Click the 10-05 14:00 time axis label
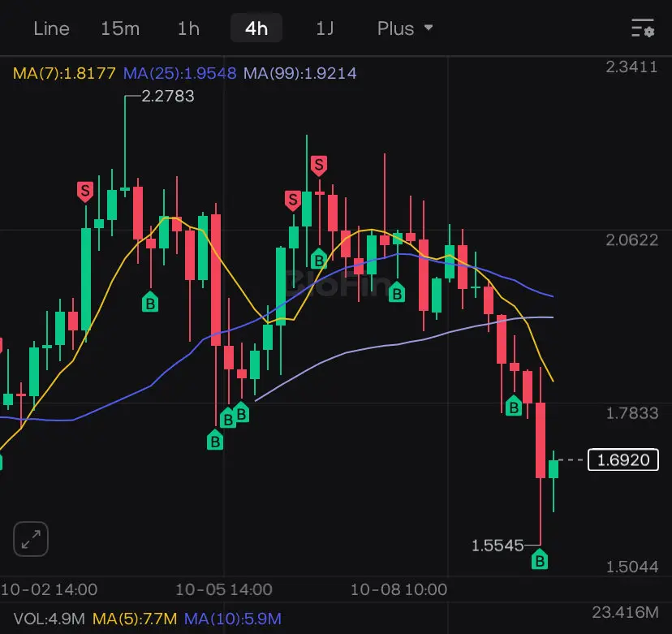This screenshot has width=672, height=634. (224, 590)
